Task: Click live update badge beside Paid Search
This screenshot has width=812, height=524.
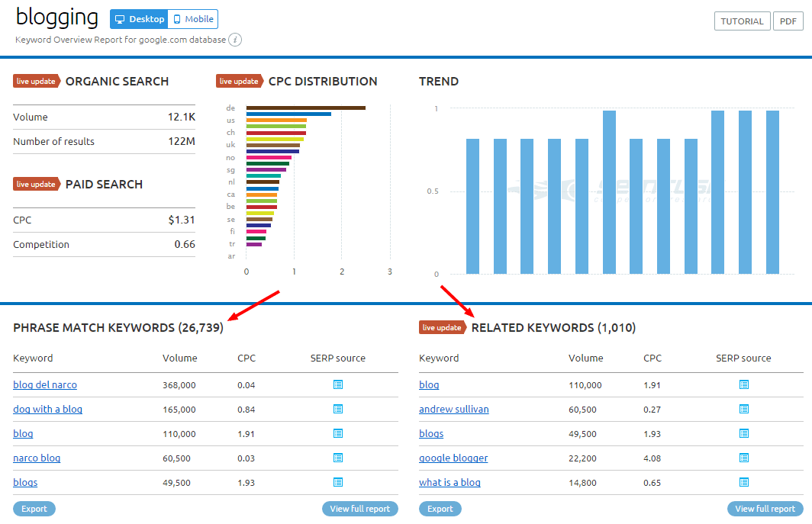Action: 37,185
